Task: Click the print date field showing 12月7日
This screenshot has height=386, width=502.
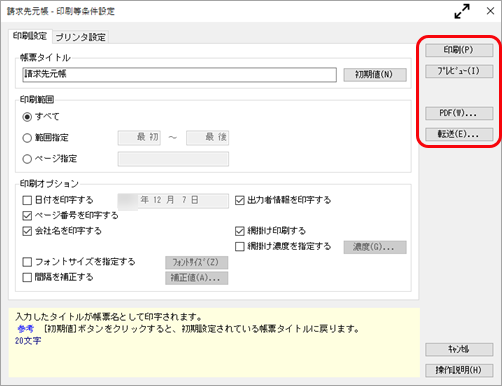Action: click(173, 201)
